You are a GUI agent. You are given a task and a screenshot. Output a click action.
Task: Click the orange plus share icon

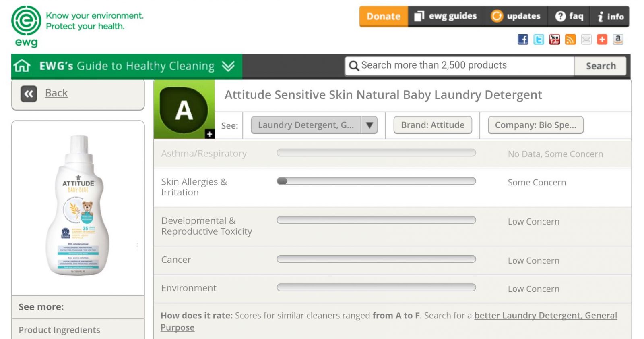point(602,40)
